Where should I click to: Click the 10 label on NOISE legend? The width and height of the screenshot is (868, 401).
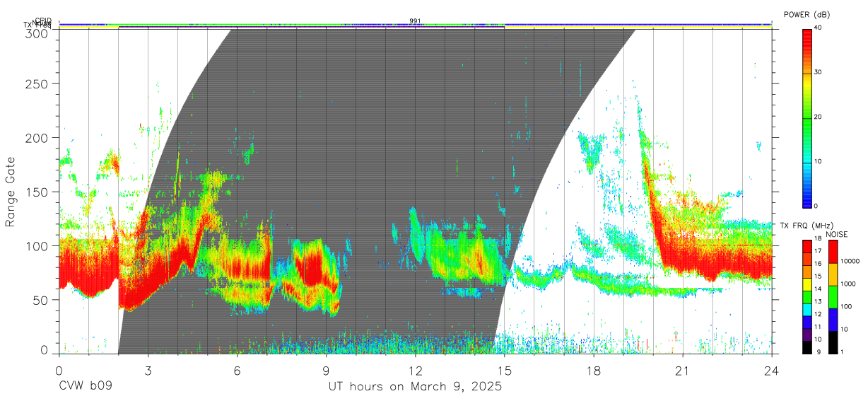pos(845,329)
